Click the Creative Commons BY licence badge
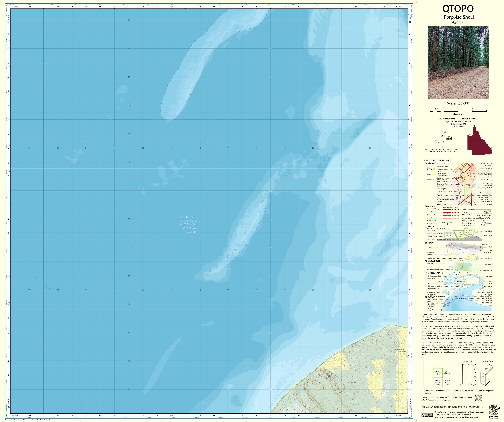This screenshot has width=504, height=422. pos(427,415)
